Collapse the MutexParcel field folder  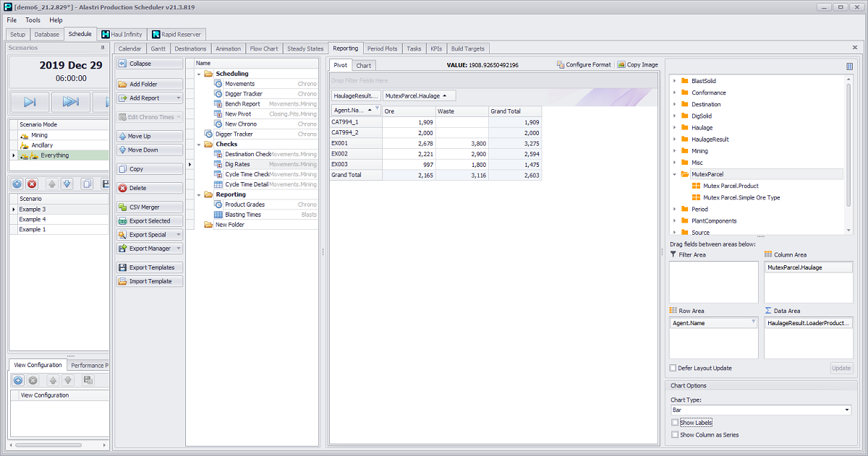click(675, 174)
